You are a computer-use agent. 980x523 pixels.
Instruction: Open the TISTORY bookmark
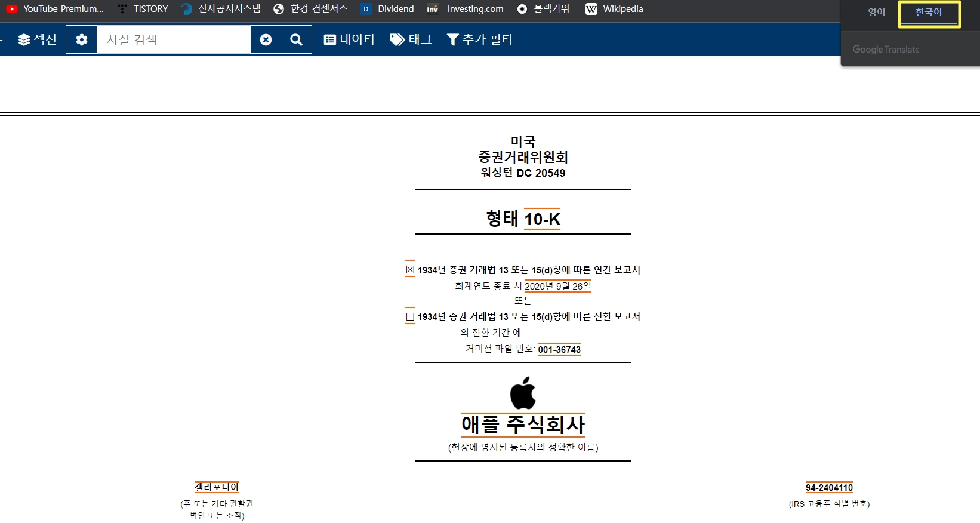click(142, 9)
